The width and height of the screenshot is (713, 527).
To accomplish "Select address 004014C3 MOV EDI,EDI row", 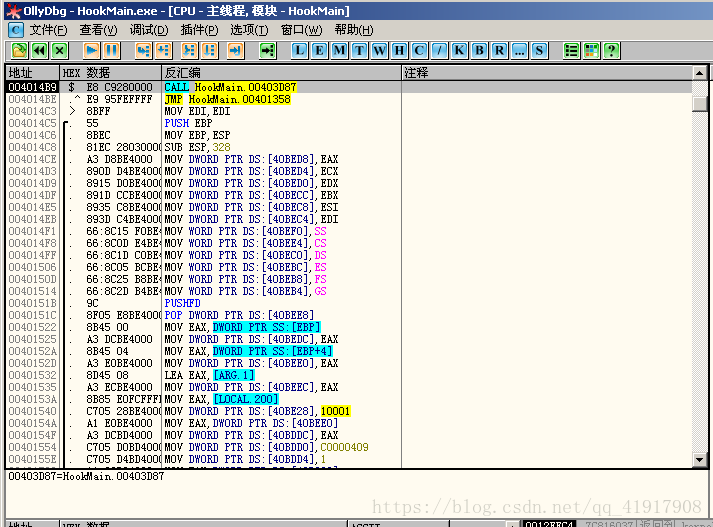I will 349,111.
